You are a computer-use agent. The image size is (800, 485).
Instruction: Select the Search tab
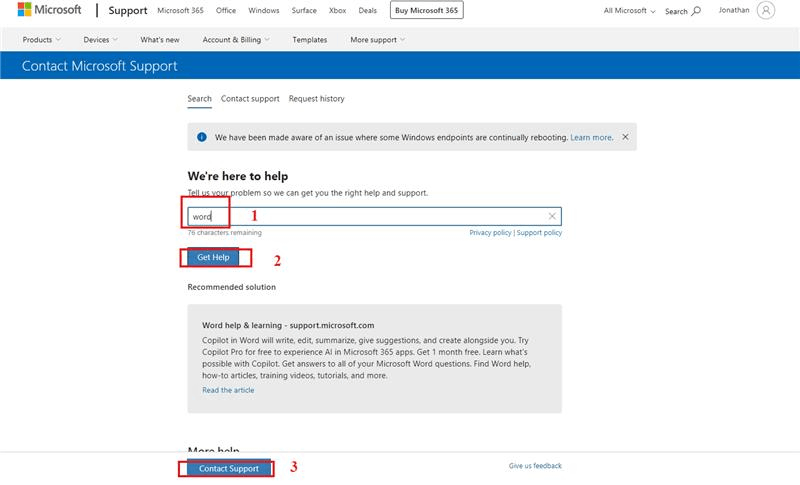click(x=199, y=98)
